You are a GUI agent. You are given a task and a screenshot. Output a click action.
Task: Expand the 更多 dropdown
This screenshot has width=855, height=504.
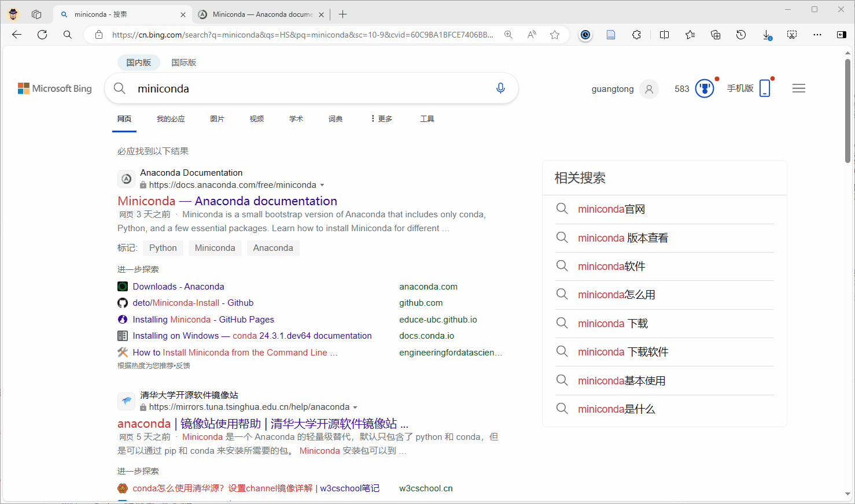coord(381,118)
